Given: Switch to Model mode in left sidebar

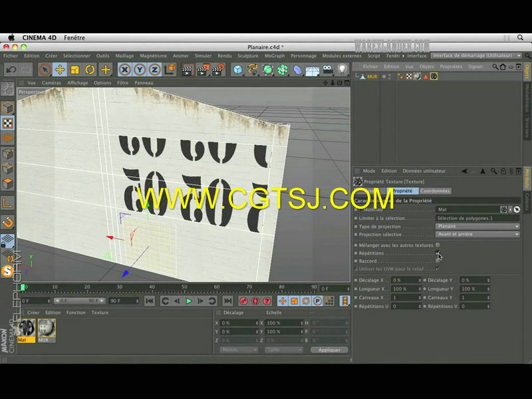Looking at the screenshot, I should (x=7, y=108).
